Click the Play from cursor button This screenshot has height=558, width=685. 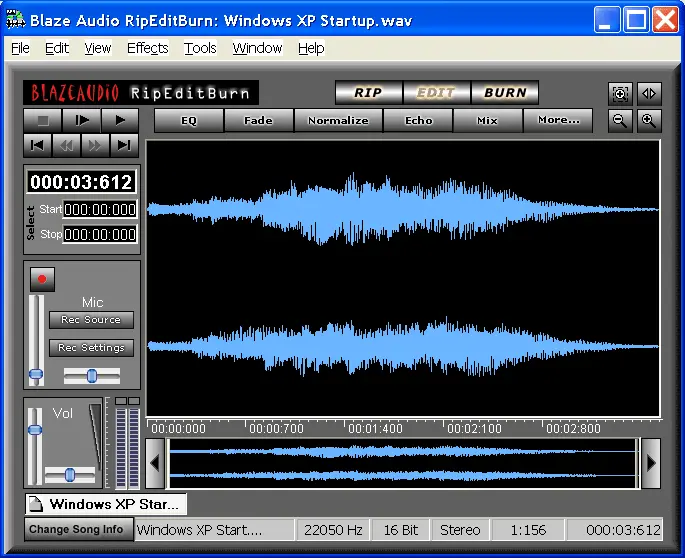click(81, 120)
